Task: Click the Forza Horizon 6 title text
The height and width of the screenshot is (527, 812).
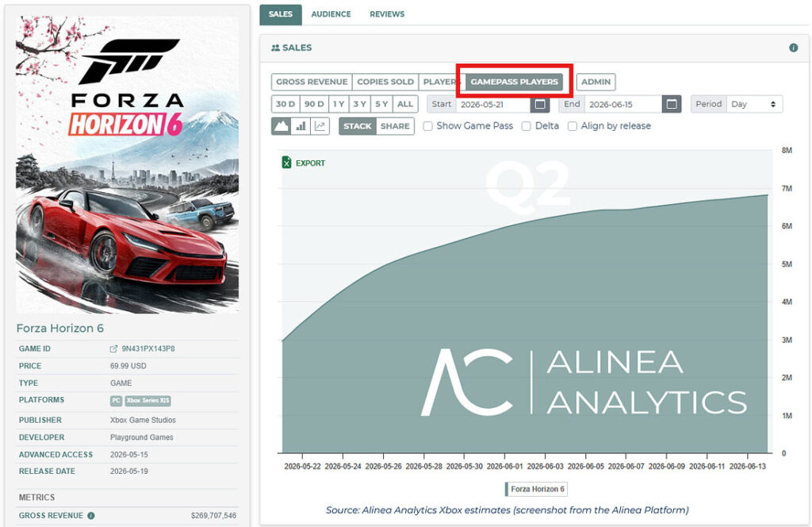Action: [x=60, y=328]
